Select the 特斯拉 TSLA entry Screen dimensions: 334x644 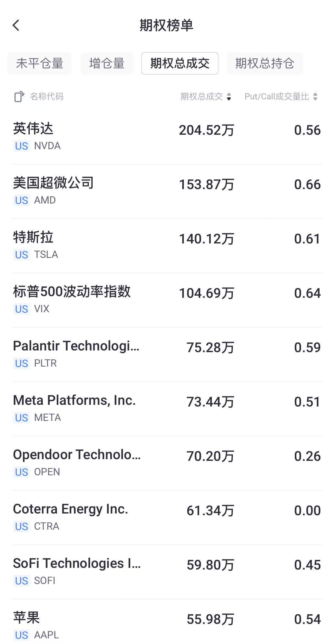(x=167, y=245)
